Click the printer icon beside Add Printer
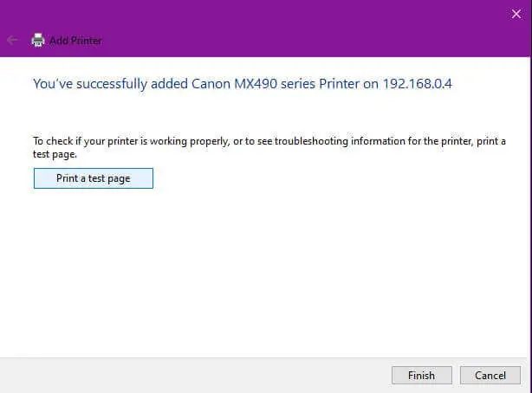The image size is (532, 393). pos(38,41)
